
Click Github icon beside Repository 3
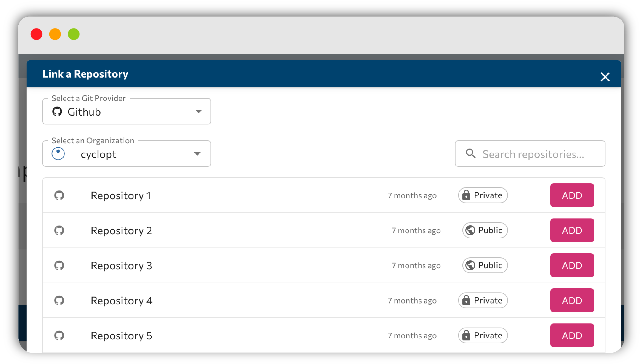pos(59,266)
